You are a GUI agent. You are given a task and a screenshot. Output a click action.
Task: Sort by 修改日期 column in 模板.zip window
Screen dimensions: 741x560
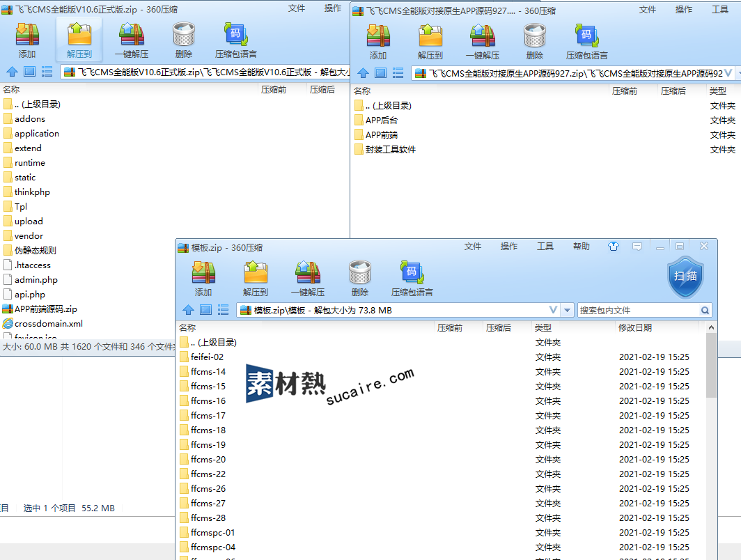pyautogui.click(x=635, y=327)
